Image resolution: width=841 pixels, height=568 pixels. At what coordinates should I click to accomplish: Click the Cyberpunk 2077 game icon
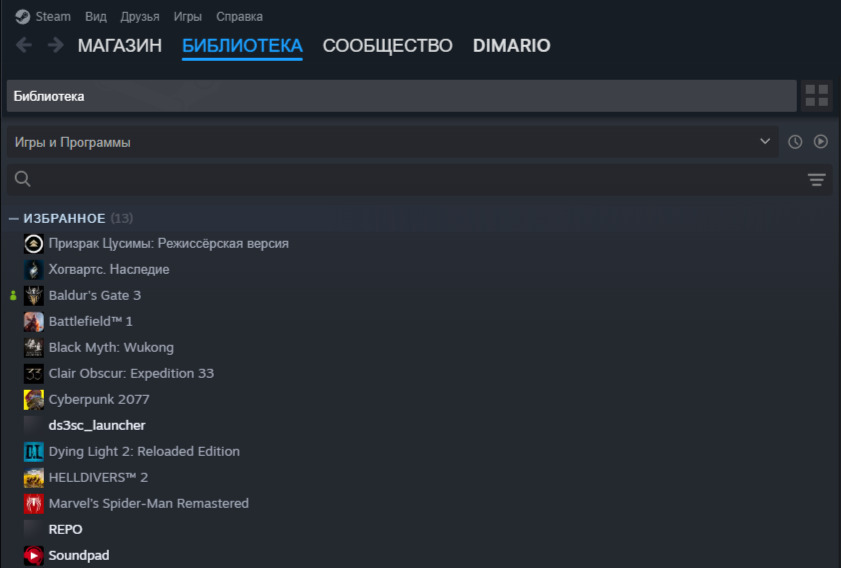pos(34,399)
